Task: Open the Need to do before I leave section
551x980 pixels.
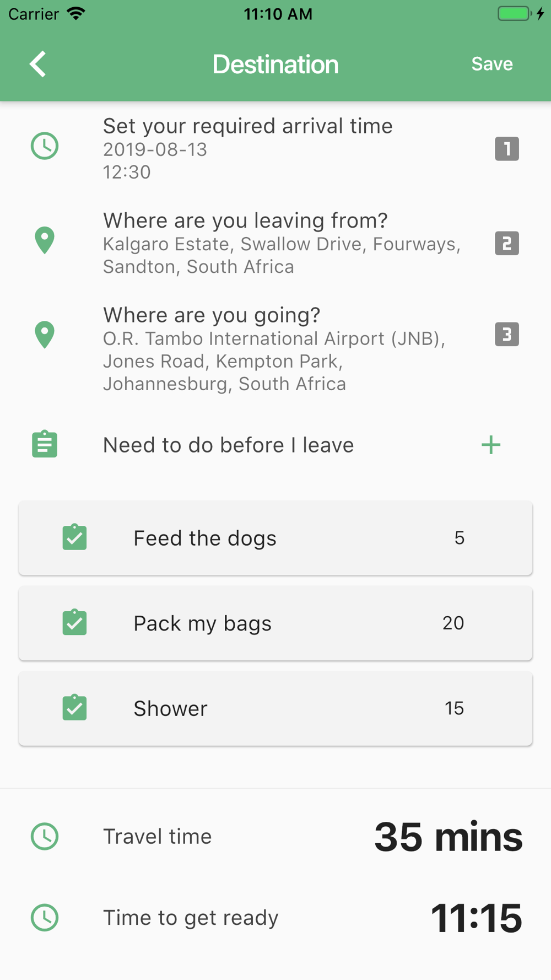Action: coord(228,445)
